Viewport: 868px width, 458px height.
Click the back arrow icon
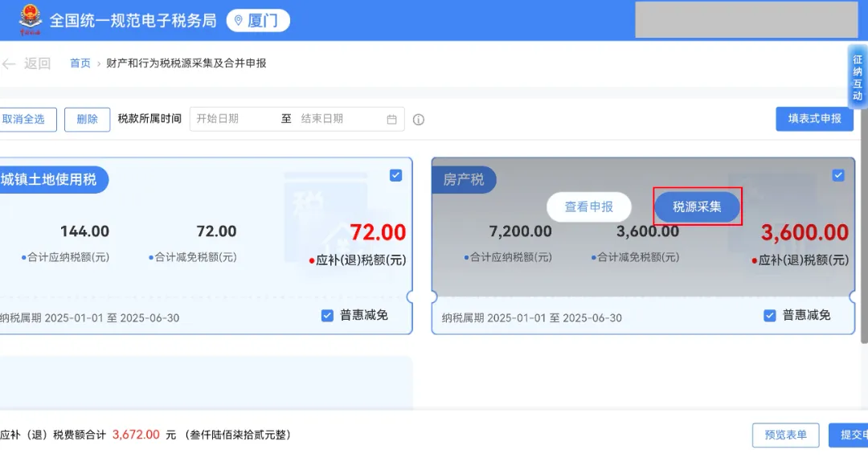pos(9,63)
